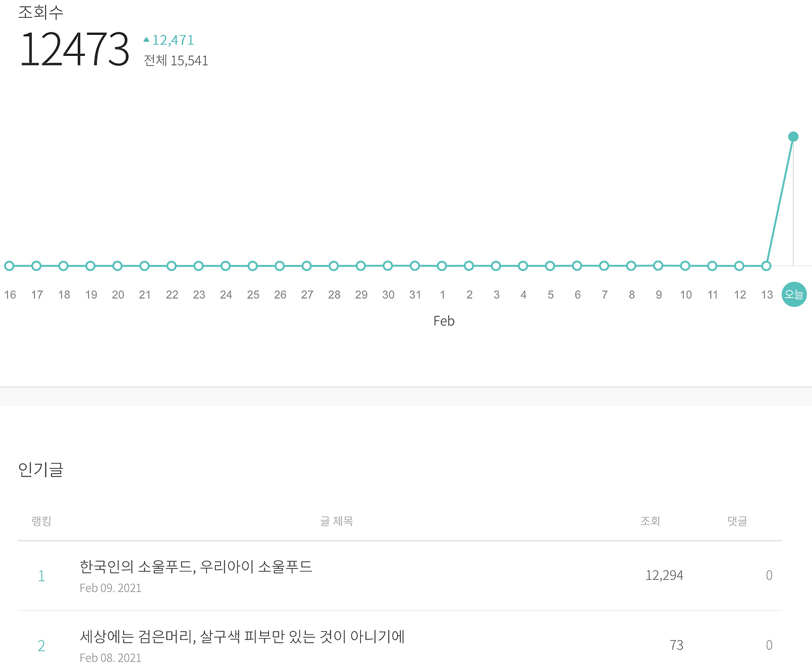Click the Jan 16 data point on the graph

(10, 265)
